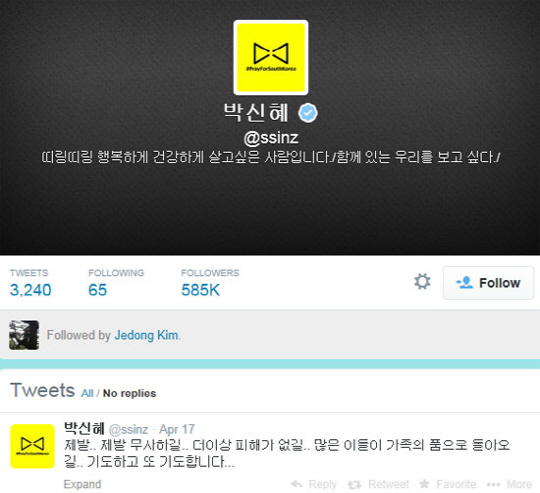Open the @ssinz handle in the tweet
This screenshot has height=493, width=540.
point(128,429)
